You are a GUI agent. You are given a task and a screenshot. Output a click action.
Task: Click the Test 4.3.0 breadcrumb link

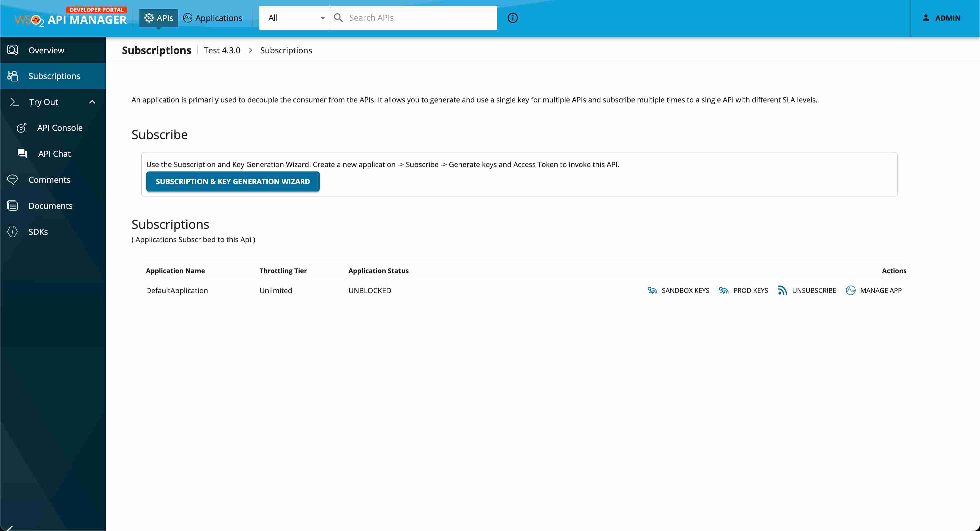222,50
